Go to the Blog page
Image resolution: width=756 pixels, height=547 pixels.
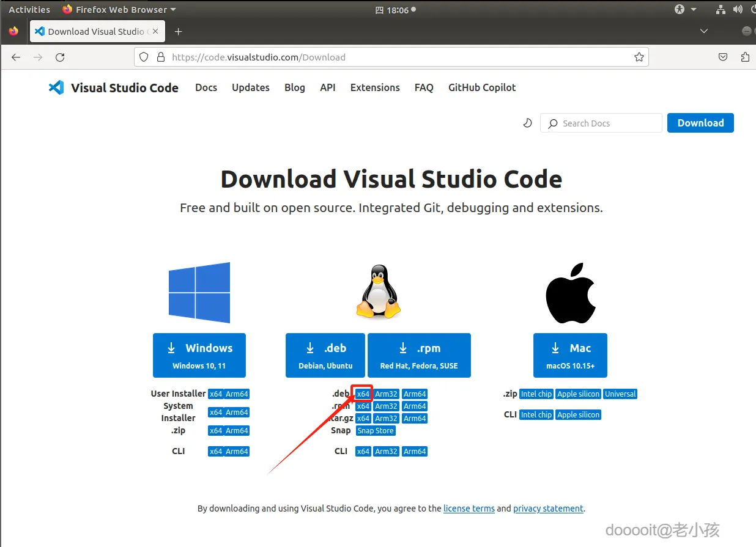(x=295, y=87)
